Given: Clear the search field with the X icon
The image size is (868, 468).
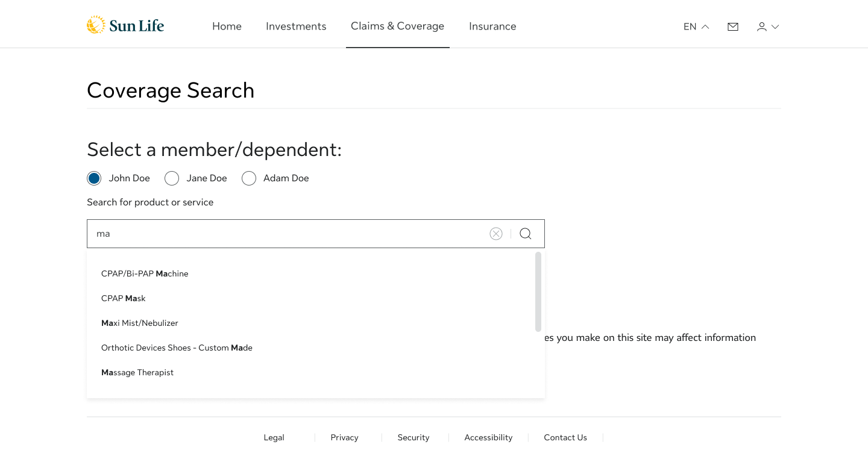Looking at the screenshot, I should [496, 234].
